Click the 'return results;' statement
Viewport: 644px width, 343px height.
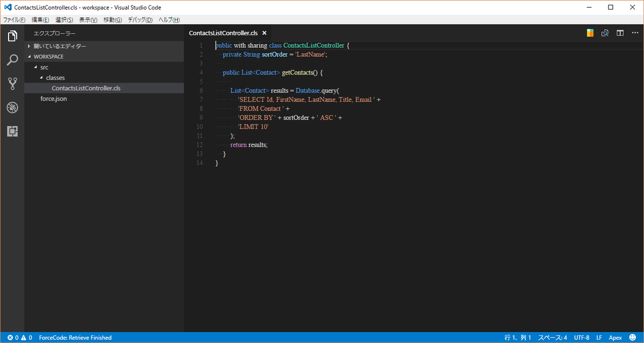click(x=249, y=145)
